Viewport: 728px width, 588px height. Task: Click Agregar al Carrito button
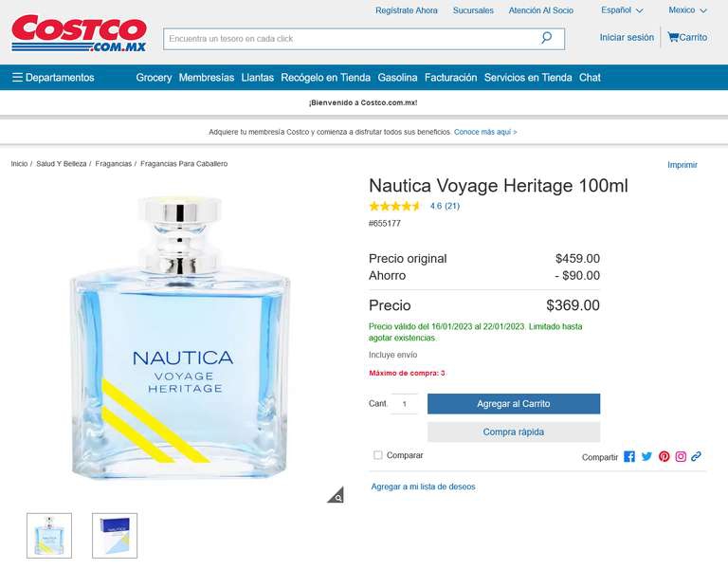tap(514, 404)
